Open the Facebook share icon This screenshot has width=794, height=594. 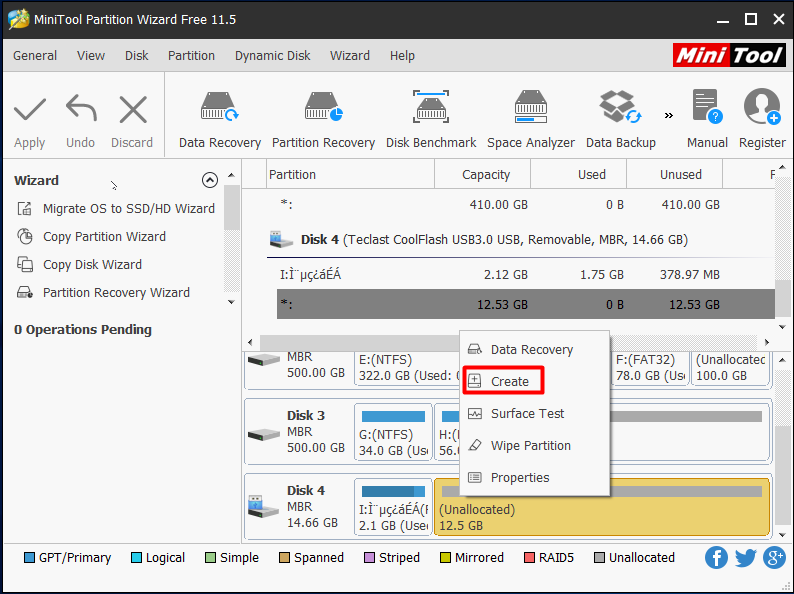[x=716, y=558]
